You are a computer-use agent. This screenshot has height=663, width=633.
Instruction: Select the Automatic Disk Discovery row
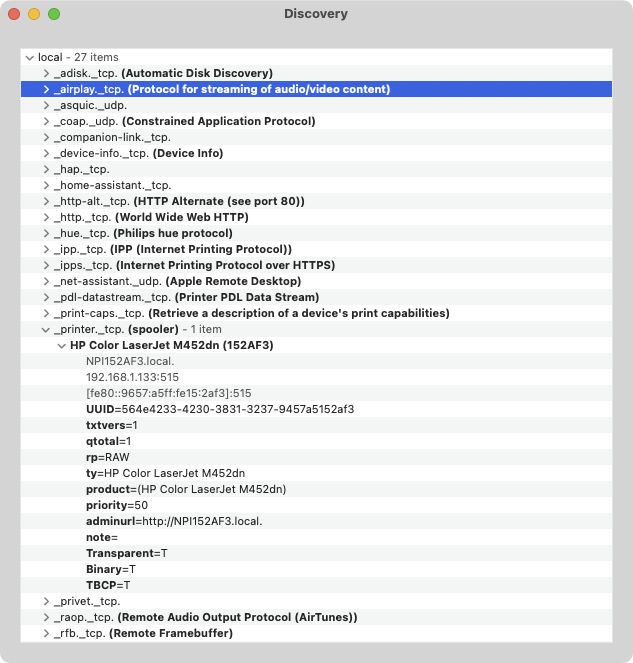point(316,73)
